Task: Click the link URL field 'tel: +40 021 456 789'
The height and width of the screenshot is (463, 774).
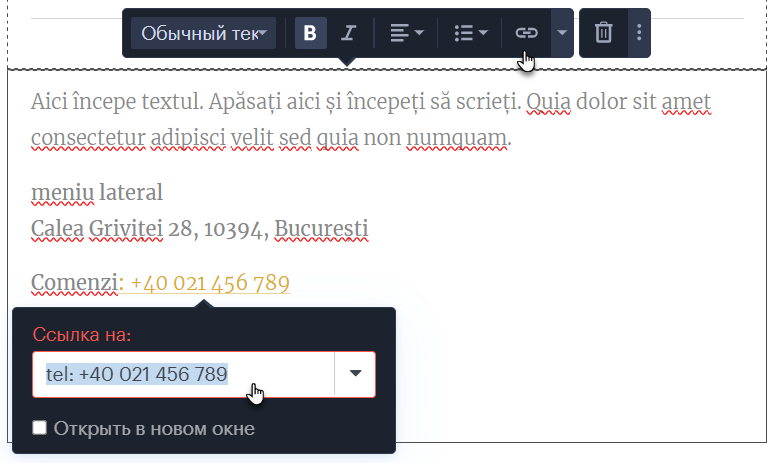Action: coord(183,374)
